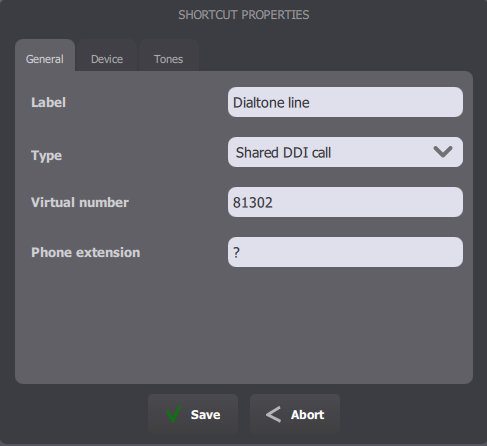Switch to the General tab
Image resolution: width=487 pixels, height=446 pixels.
tap(45, 55)
